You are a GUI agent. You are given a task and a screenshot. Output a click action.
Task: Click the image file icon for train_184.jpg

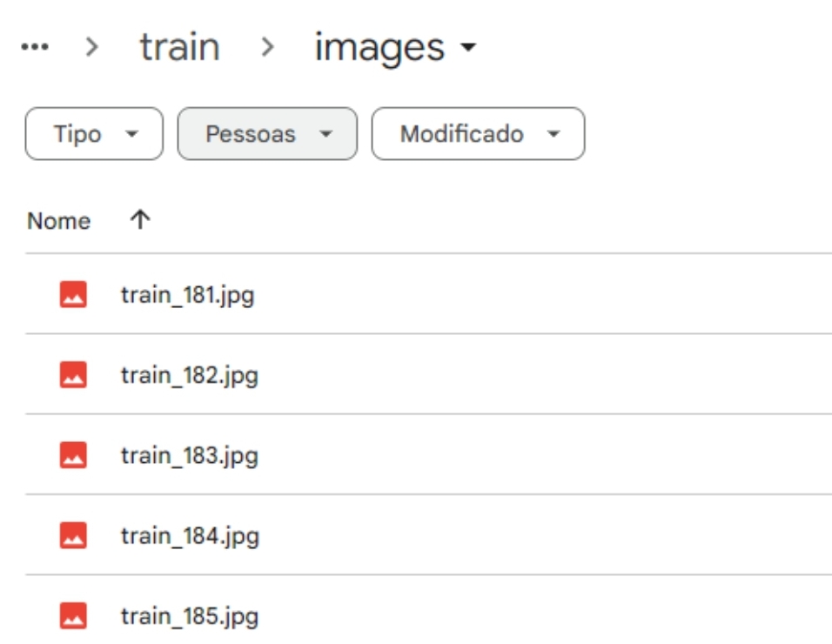73,535
